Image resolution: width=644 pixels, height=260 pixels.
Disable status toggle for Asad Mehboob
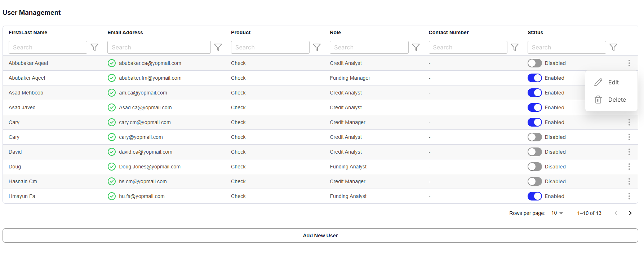(x=535, y=93)
